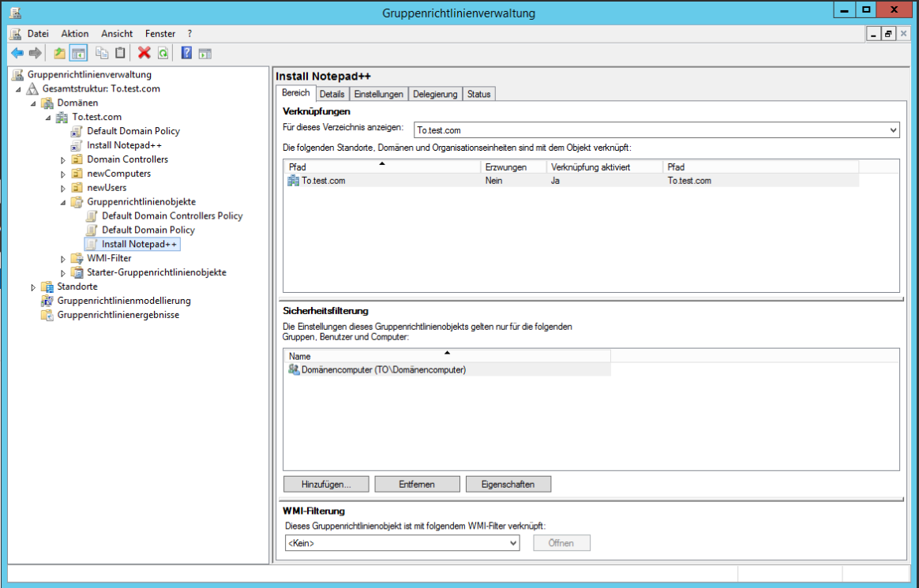The width and height of the screenshot is (919, 588).
Task: Click the Eigenschaften button
Action: (508, 484)
